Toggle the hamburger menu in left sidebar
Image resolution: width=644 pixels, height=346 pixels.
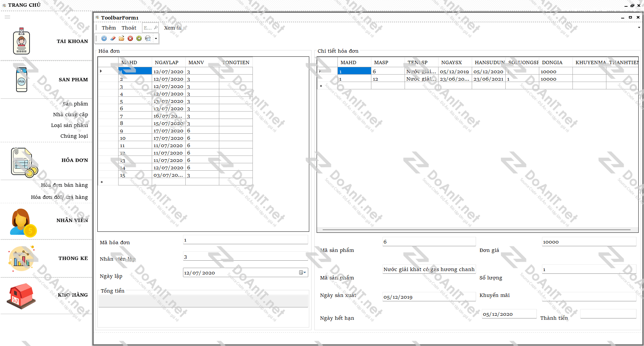[7, 17]
